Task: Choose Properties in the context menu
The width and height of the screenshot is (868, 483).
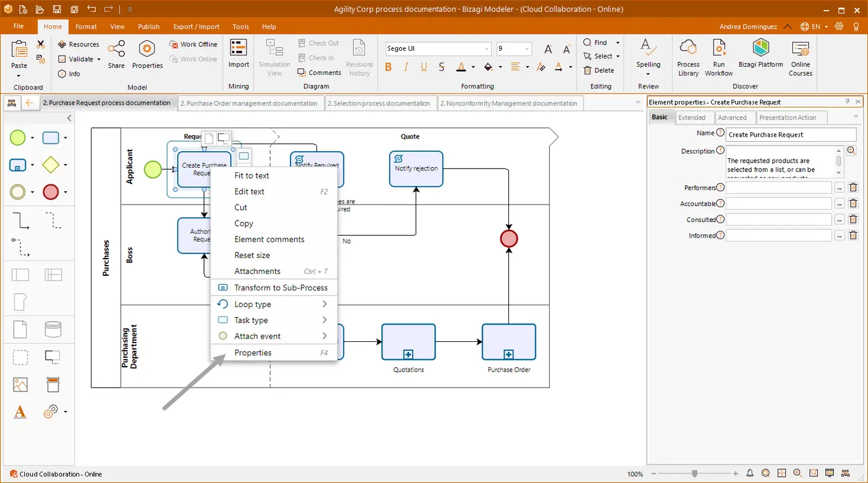Action: pyautogui.click(x=274, y=353)
